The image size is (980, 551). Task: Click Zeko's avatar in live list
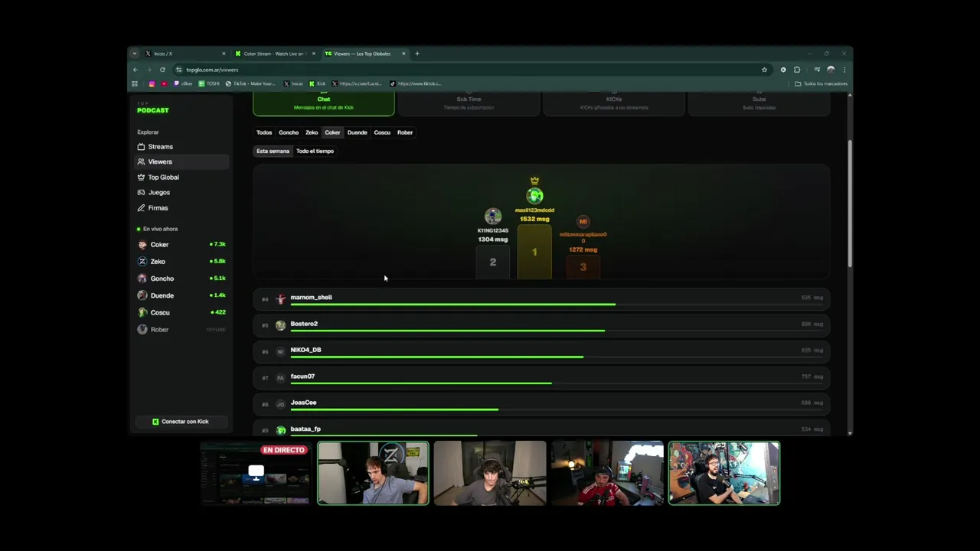(142, 262)
